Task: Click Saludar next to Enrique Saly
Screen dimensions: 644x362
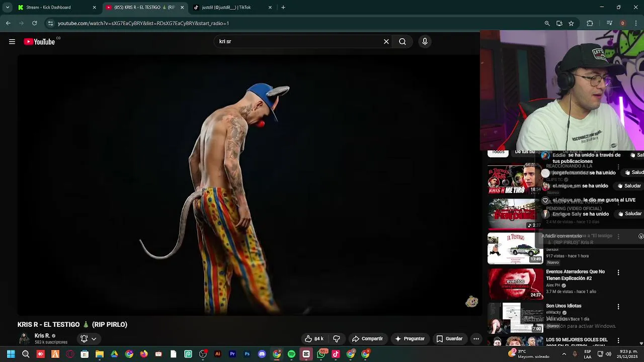Action: pos(630,214)
